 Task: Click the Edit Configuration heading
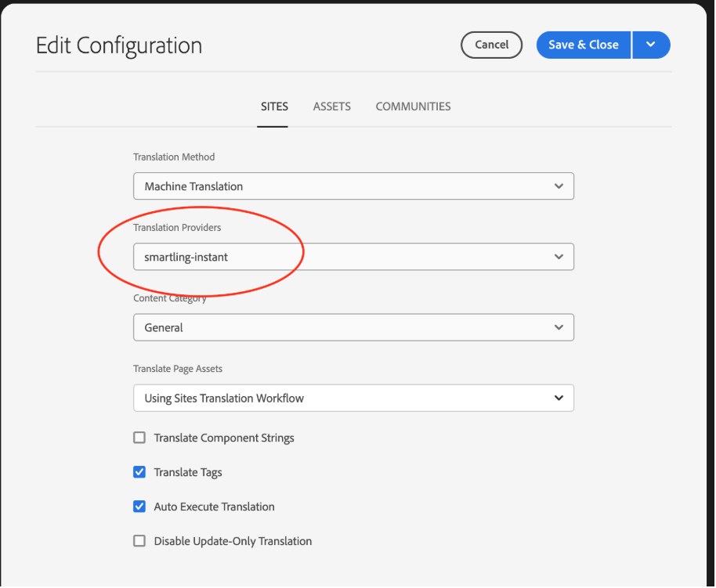(119, 45)
